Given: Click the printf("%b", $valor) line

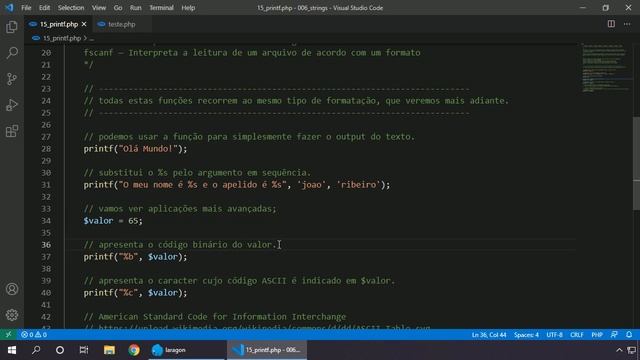Looking at the screenshot, I should point(135,257).
